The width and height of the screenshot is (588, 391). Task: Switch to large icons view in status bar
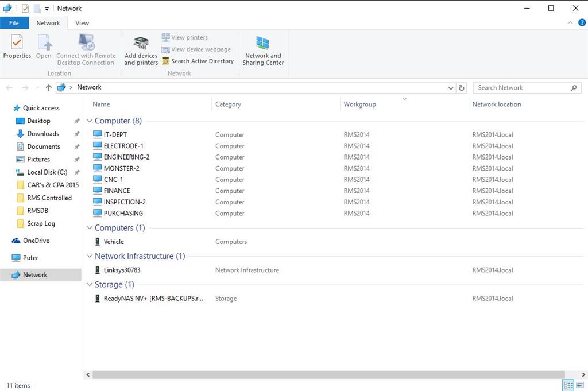click(x=580, y=385)
